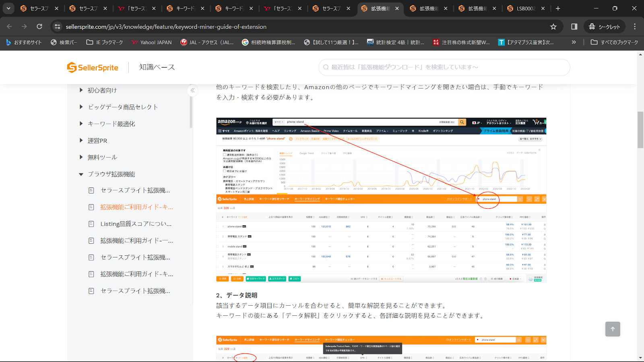Show the hidden bookmarks overflow chevron
This screenshot has height=362, width=644.
[x=574, y=42]
